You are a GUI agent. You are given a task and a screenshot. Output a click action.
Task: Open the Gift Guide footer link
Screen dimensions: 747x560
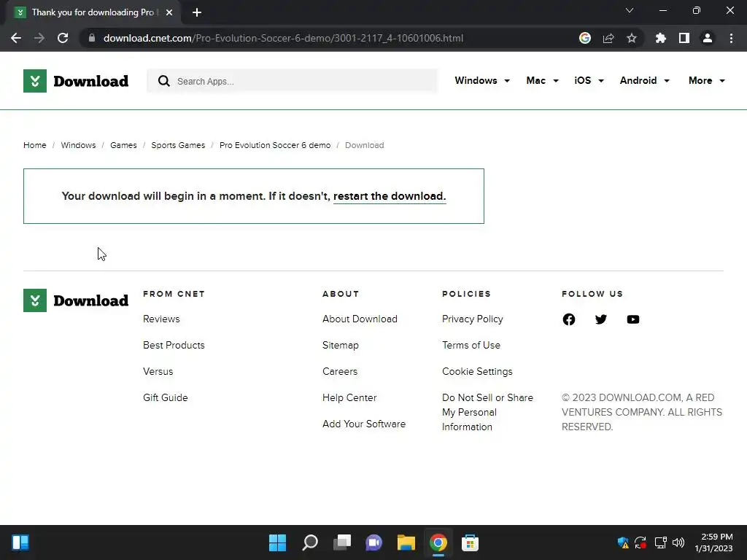click(x=166, y=397)
